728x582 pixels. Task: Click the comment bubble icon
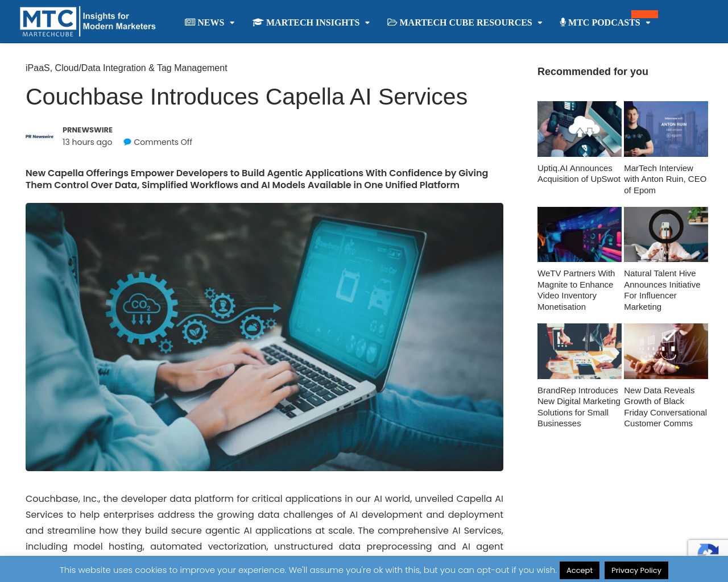coord(127,142)
